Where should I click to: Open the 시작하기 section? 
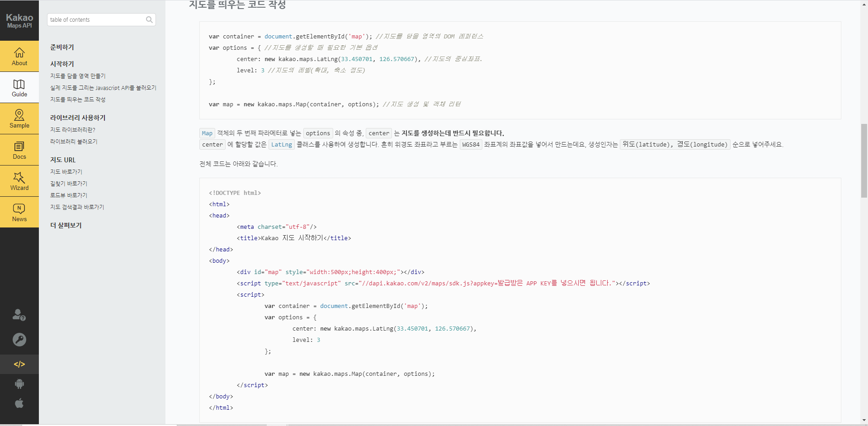62,64
